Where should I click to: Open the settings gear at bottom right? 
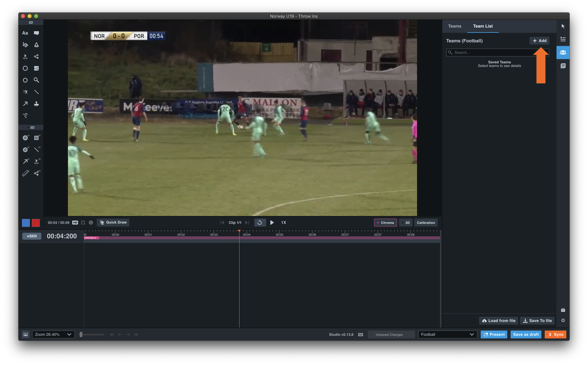(x=563, y=320)
